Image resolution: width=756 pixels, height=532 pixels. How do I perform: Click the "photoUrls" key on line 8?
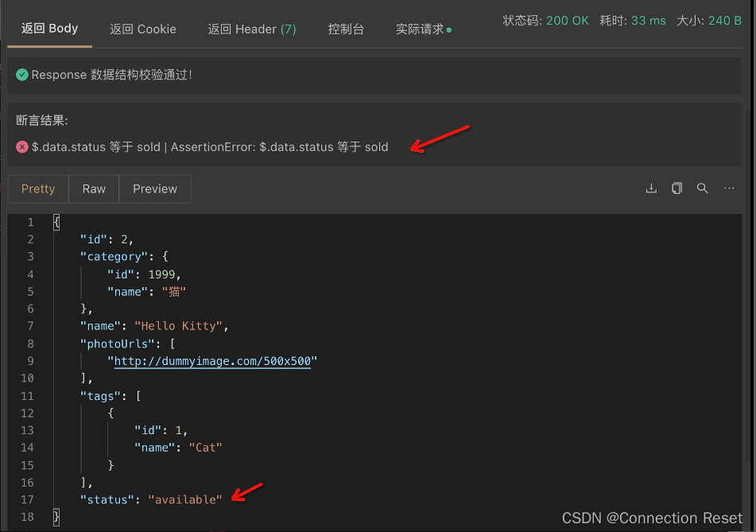117,344
